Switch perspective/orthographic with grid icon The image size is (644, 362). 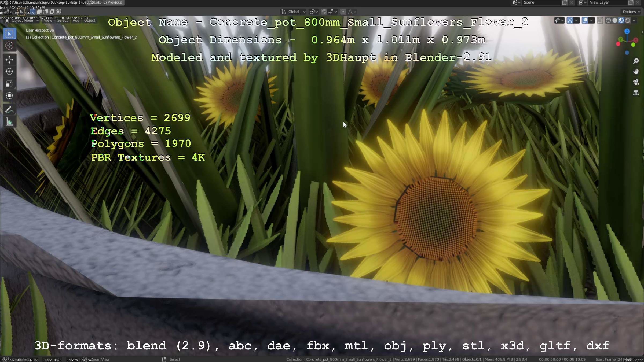point(636,93)
